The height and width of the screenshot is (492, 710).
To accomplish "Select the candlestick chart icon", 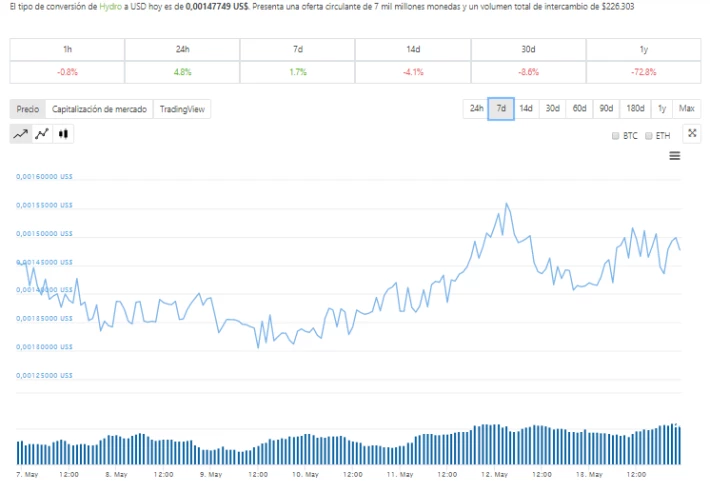I will pos(63,134).
